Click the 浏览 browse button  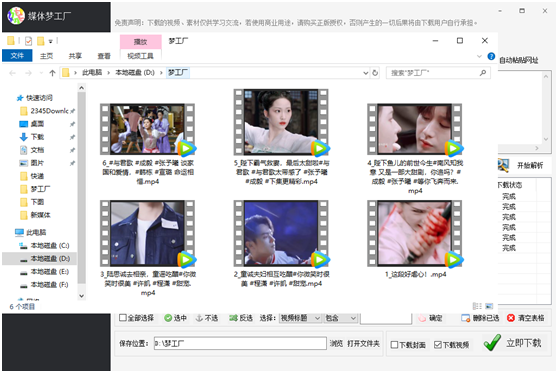[x=336, y=343]
